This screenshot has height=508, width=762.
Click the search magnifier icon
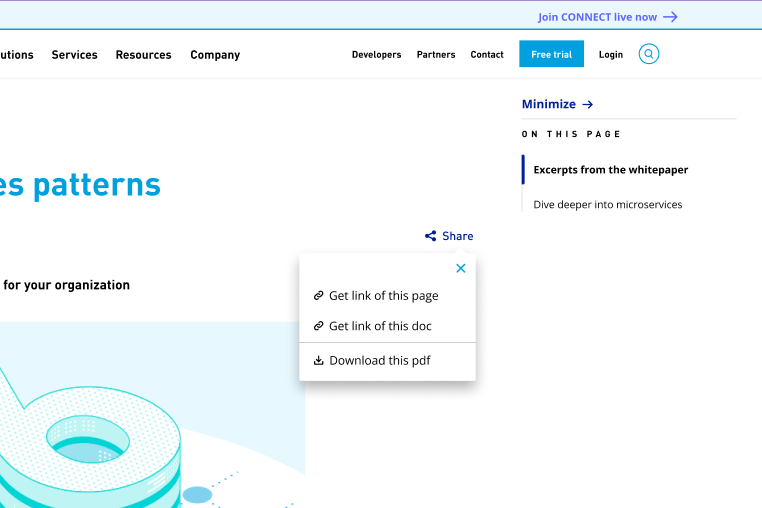649,54
